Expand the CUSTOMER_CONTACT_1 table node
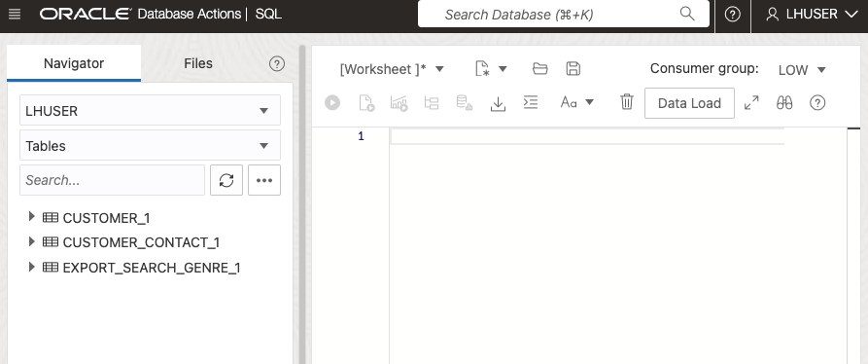This screenshot has width=868, height=364. pyautogui.click(x=31, y=241)
